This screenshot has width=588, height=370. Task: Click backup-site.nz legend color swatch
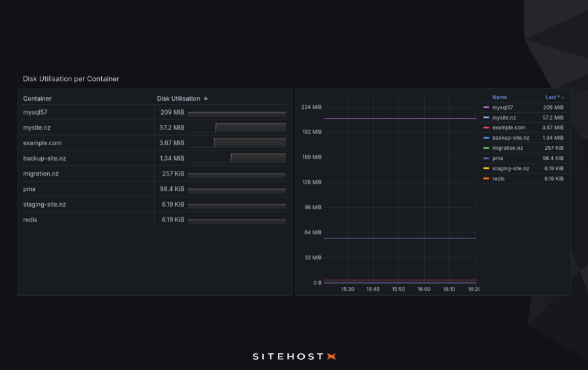pyautogui.click(x=486, y=138)
